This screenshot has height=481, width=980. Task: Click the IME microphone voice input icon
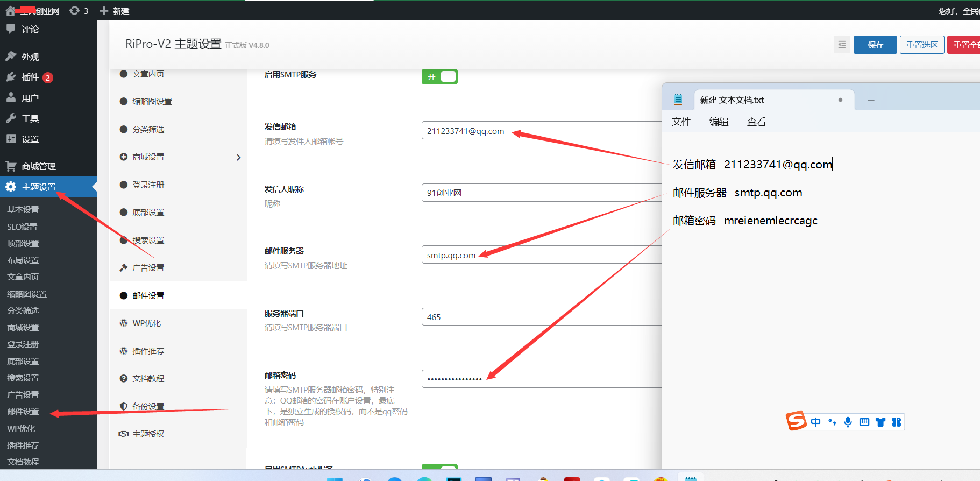coord(848,422)
